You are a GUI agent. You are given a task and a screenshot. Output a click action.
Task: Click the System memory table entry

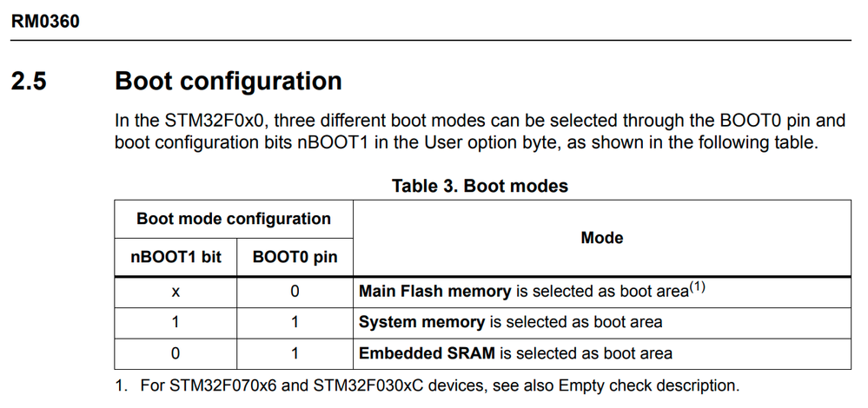coord(421,322)
